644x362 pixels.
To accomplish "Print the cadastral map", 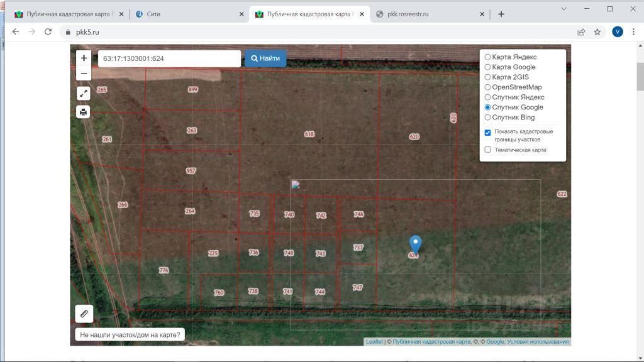I will (84, 112).
